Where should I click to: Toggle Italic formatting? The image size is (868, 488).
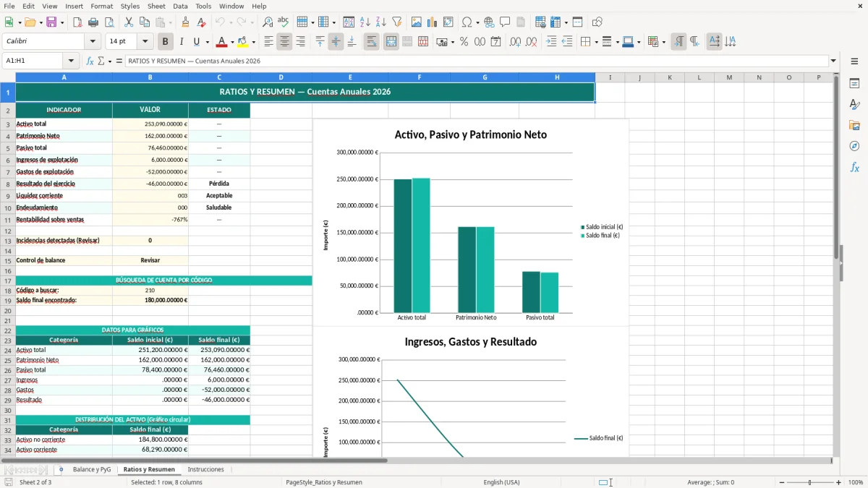tap(181, 42)
